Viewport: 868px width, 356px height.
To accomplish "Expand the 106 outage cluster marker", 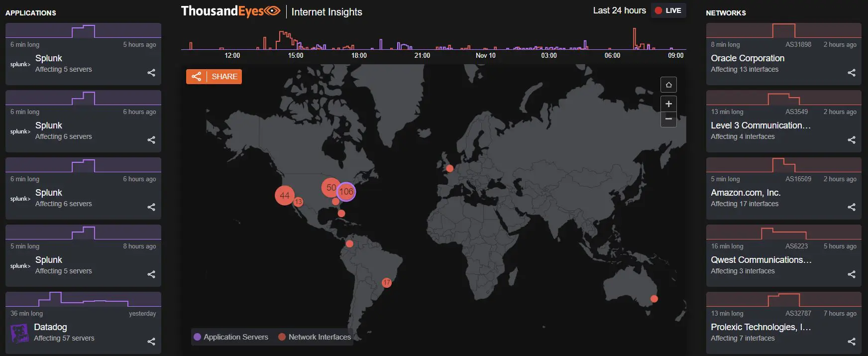I will click(x=346, y=192).
